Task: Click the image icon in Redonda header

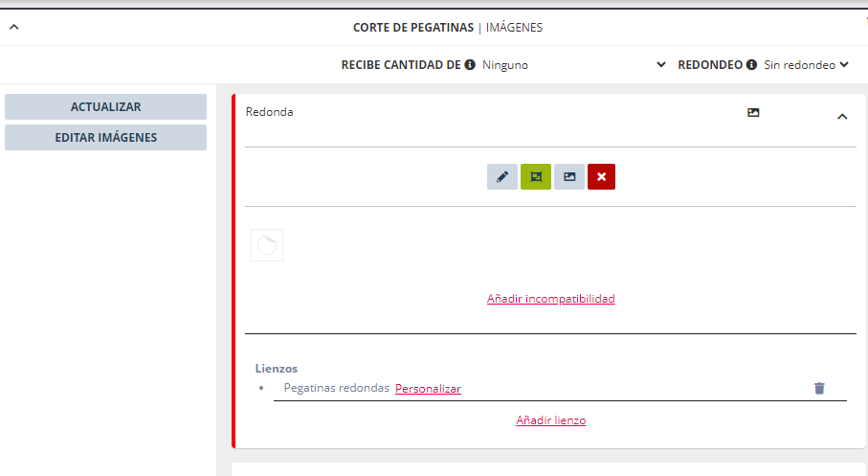Action: tap(753, 113)
